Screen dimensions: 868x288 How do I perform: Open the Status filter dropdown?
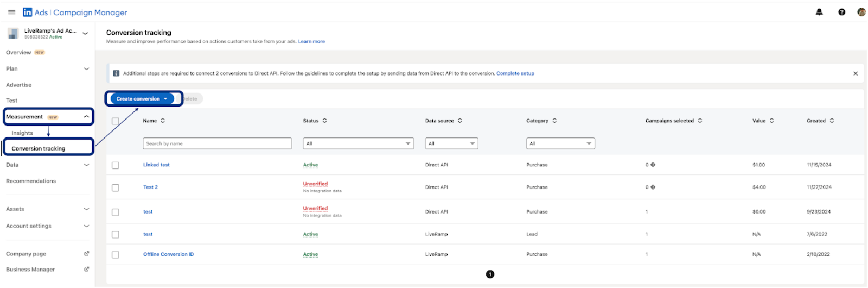[358, 143]
